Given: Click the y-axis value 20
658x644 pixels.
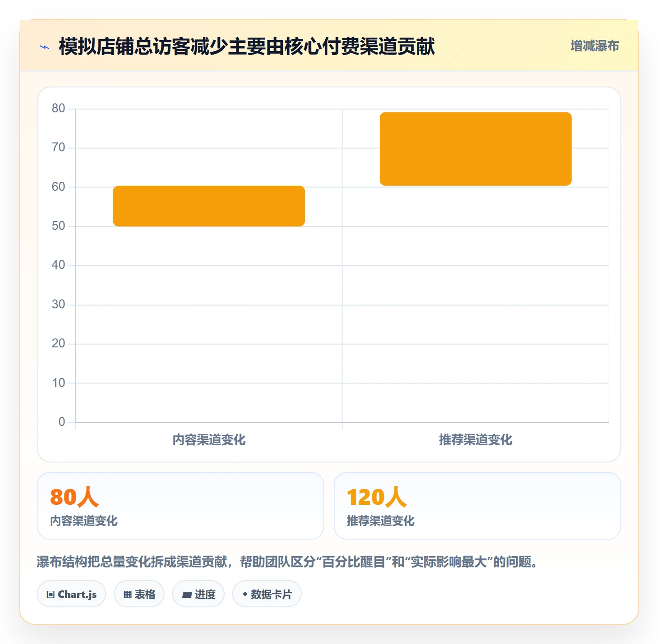Looking at the screenshot, I should pos(58,344).
